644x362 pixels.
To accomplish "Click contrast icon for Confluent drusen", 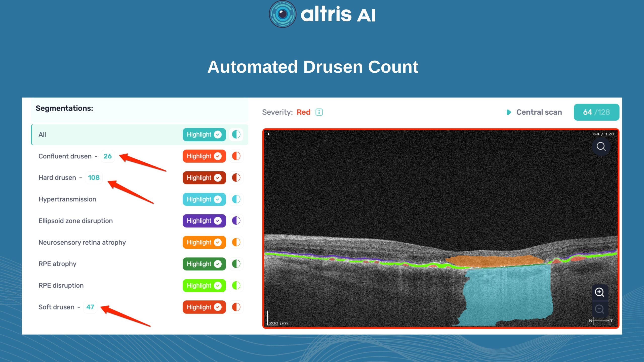I will pyautogui.click(x=236, y=156).
